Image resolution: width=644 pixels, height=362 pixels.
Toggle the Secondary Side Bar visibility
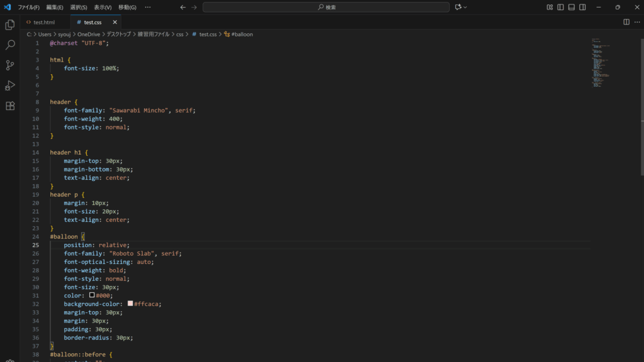point(582,8)
